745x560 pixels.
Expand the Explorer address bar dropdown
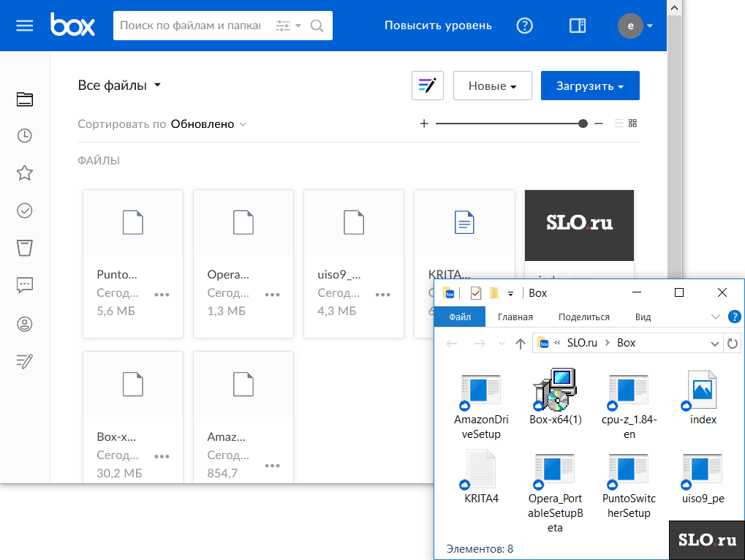click(714, 344)
